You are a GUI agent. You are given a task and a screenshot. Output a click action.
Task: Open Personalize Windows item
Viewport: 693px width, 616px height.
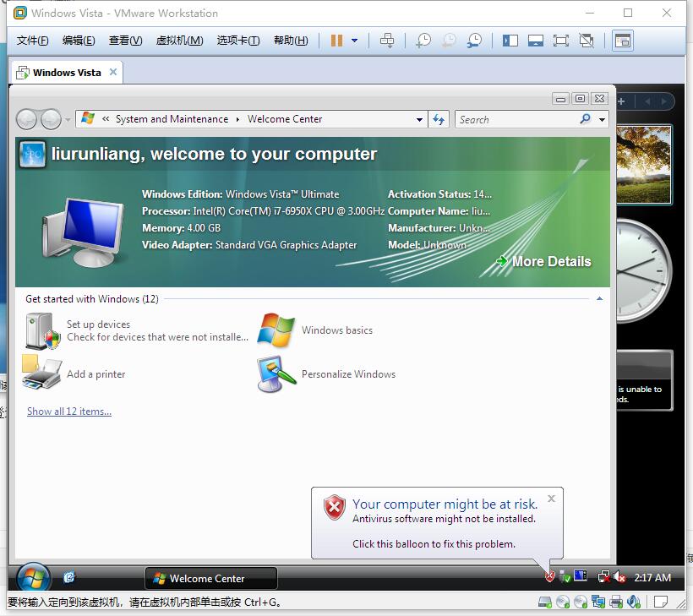coord(326,374)
